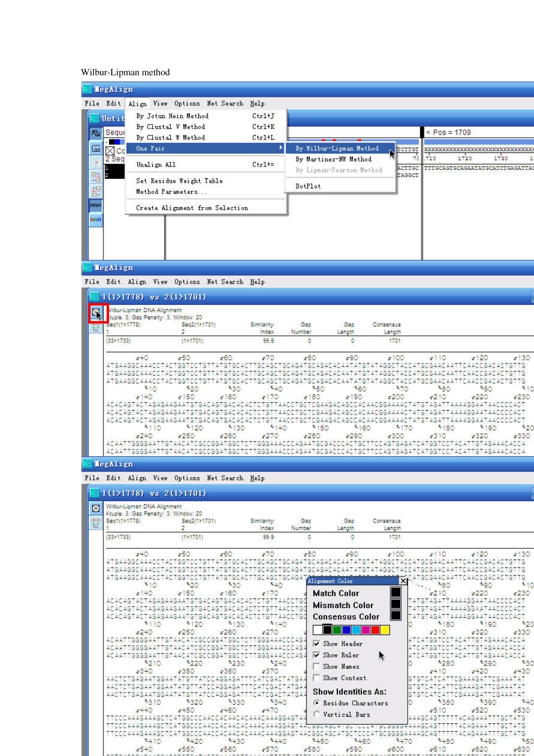Open View menu in the middle MegAlign window
Image resolution: width=534 pixels, height=756 pixels.
point(160,282)
